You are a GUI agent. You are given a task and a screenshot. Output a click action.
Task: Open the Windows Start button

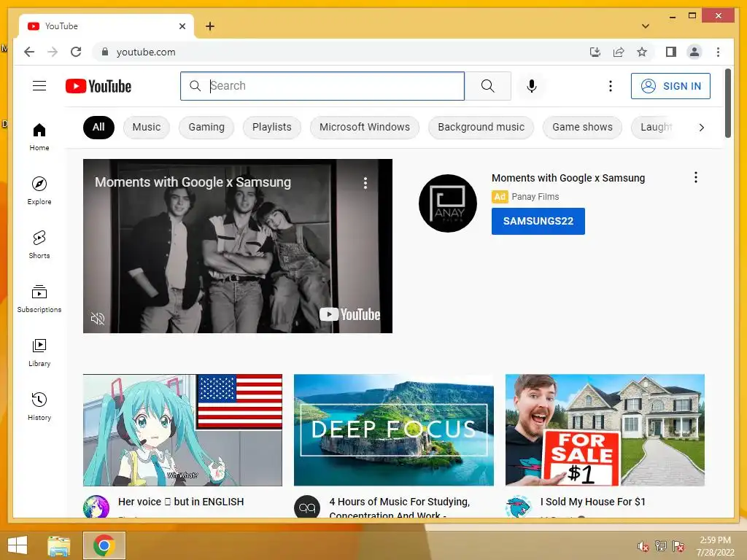[x=18, y=545]
